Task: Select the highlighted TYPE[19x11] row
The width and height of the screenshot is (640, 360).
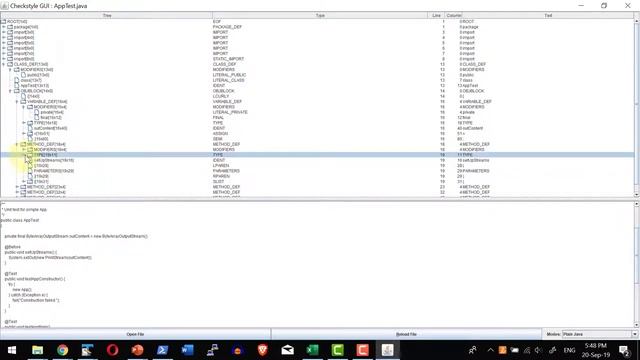Action: (318, 155)
